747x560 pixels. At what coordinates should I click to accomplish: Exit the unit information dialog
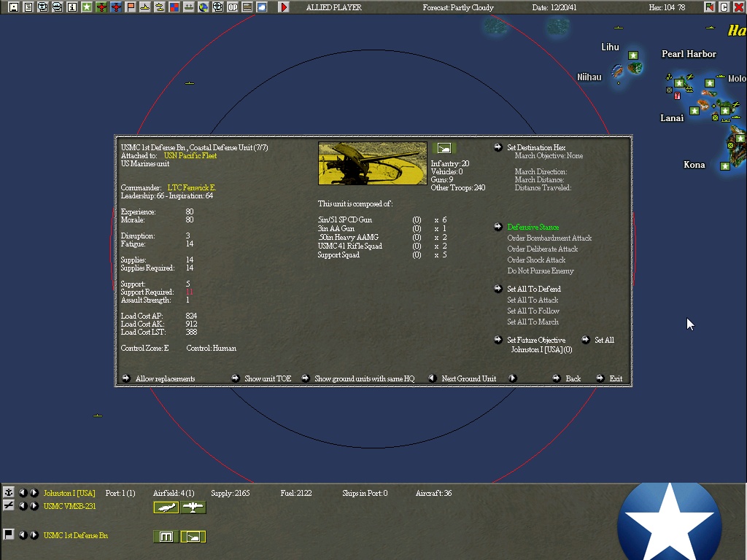(616, 378)
